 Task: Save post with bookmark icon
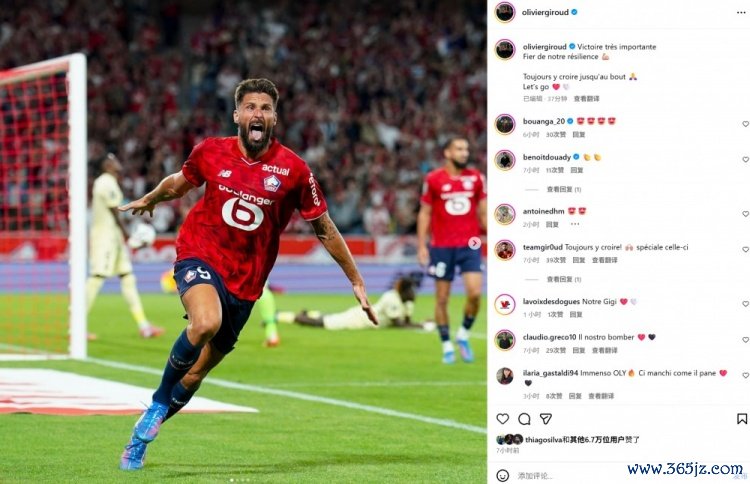(x=742, y=419)
